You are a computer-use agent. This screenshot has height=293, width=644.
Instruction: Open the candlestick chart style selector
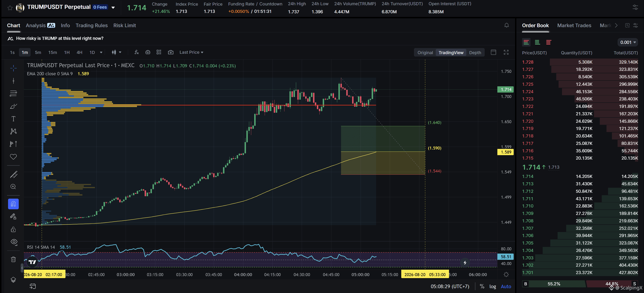pos(116,52)
